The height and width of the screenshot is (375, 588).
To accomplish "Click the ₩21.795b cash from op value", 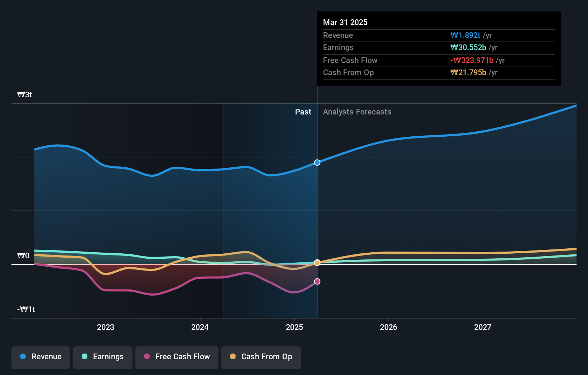I will coord(468,72).
